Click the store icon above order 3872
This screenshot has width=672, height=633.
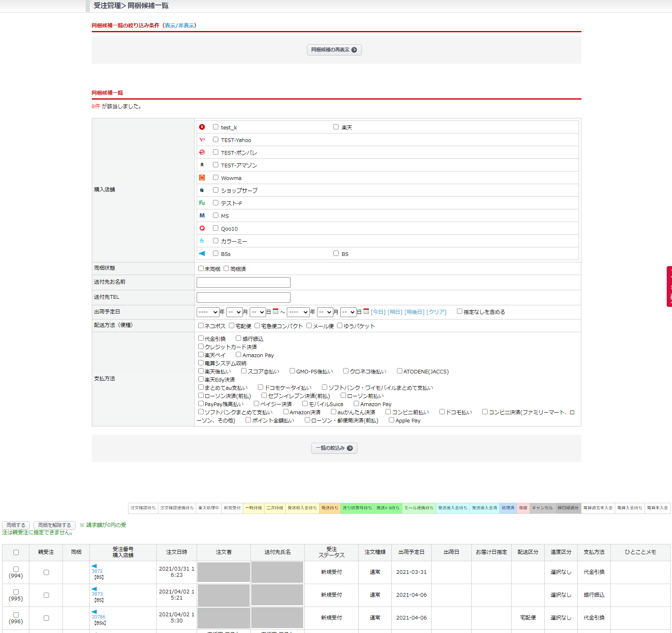point(94,566)
